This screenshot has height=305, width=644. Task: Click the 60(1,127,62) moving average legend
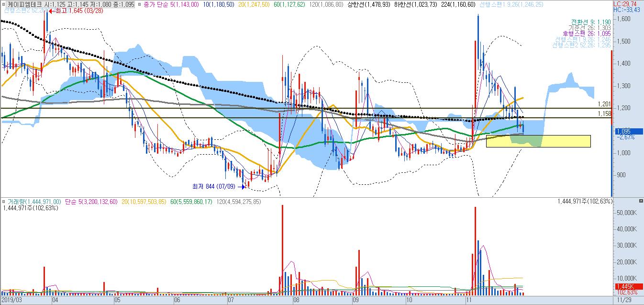pos(289,4)
